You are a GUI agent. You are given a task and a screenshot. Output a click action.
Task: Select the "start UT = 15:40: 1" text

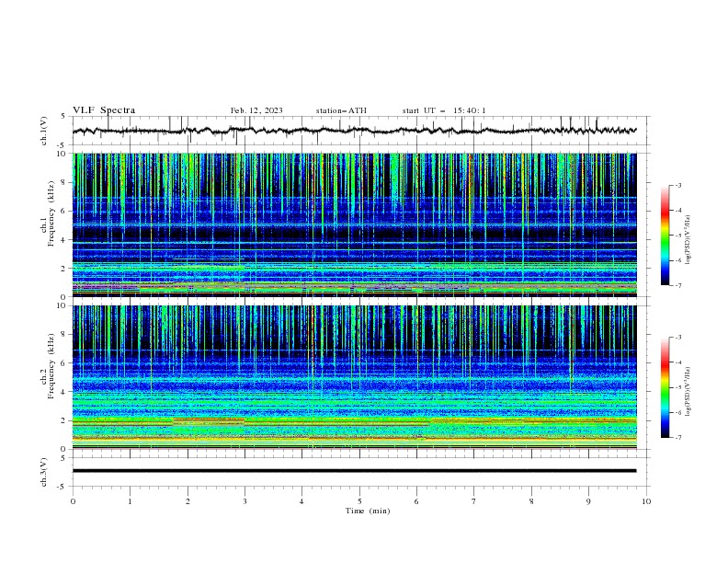pyautogui.click(x=444, y=110)
